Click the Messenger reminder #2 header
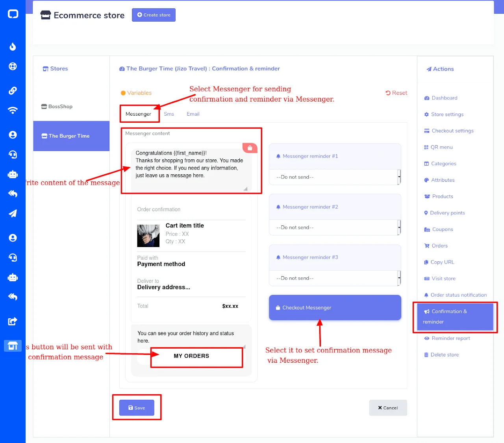504x443 pixels. pos(335,207)
